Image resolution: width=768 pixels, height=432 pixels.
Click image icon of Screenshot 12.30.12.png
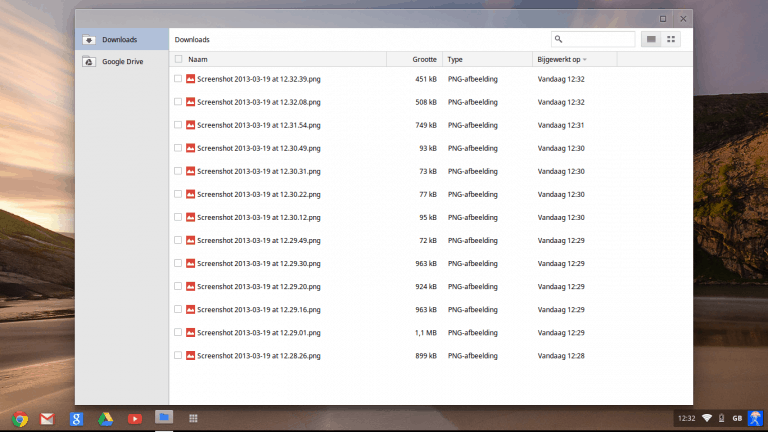[x=191, y=217]
